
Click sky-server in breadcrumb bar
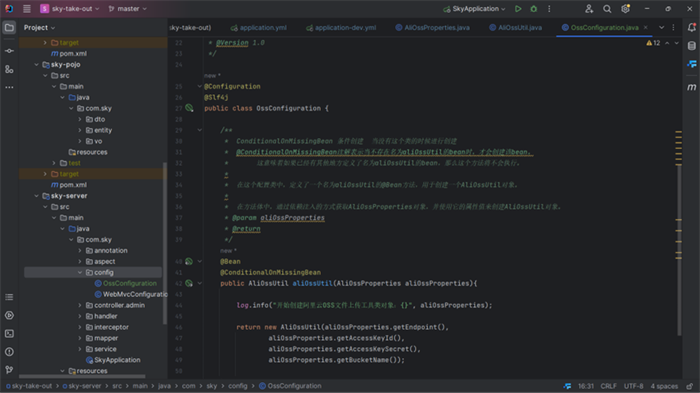pyautogui.click(x=82, y=386)
